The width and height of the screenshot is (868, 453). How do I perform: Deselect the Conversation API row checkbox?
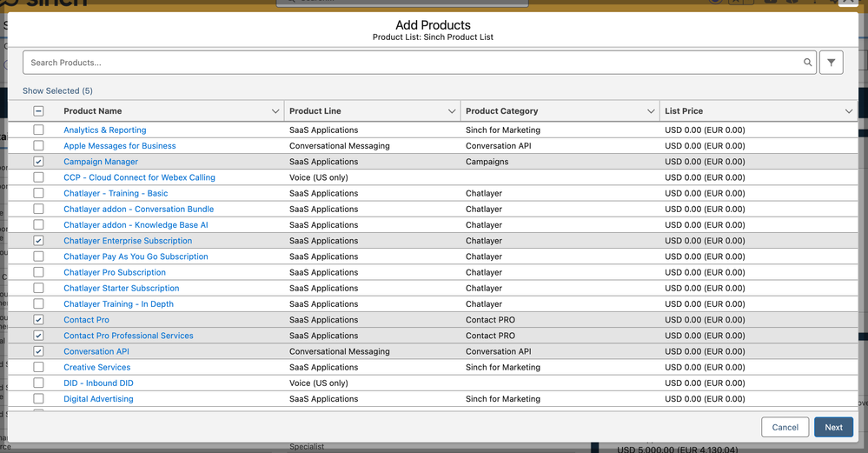click(38, 351)
